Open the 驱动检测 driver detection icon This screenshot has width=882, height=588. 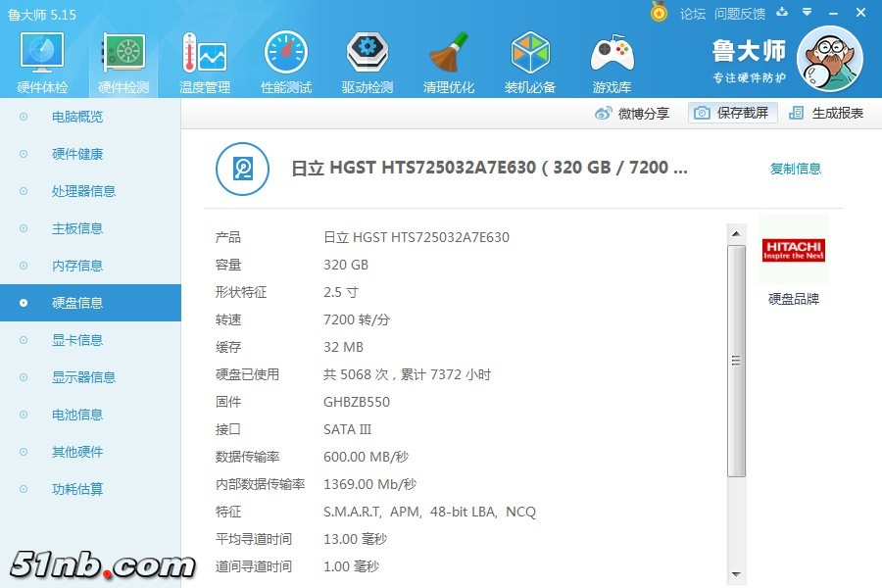(x=367, y=62)
